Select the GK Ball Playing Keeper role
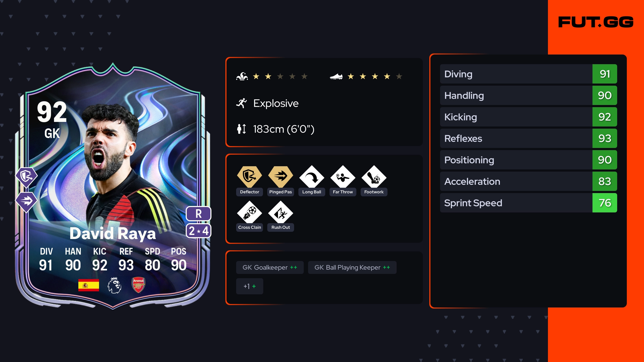Viewport: 644px width, 362px height. [352, 267]
